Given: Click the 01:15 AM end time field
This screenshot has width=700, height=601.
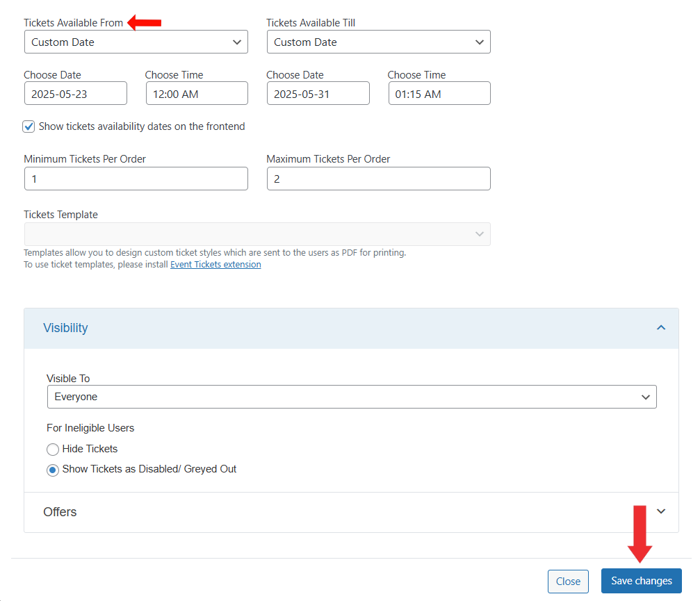Looking at the screenshot, I should pos(439,93).
